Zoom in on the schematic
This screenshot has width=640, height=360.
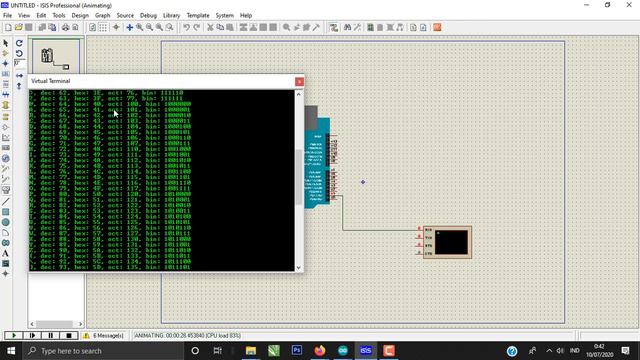click(x=140, y=27)
